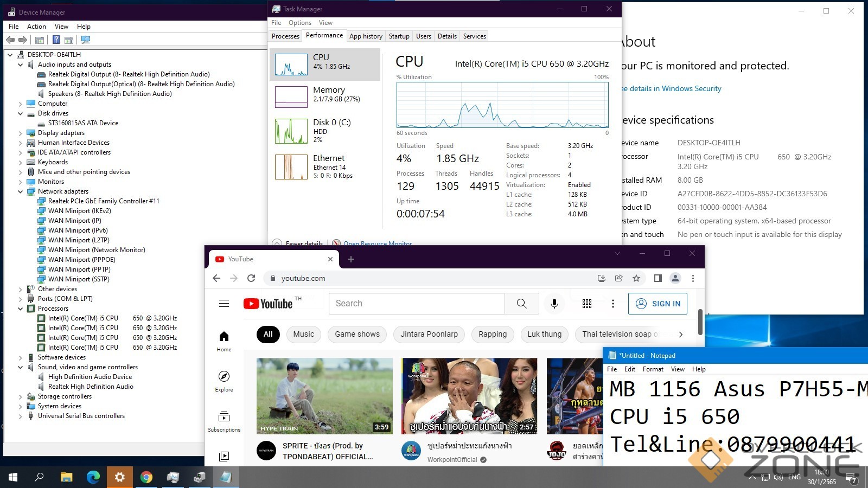Select the Music filter chip
Image resolution: width=868 pixels, height=488 pixels.
(303, 334)
